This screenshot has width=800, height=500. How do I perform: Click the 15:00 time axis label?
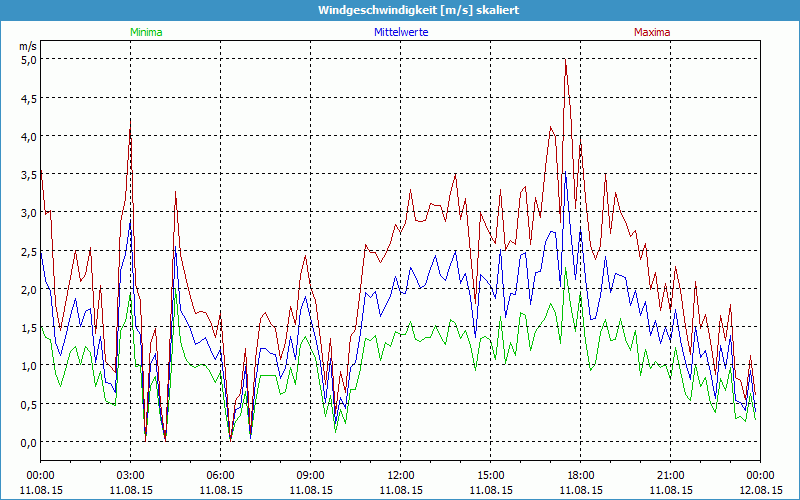click(x=490, y=475)
